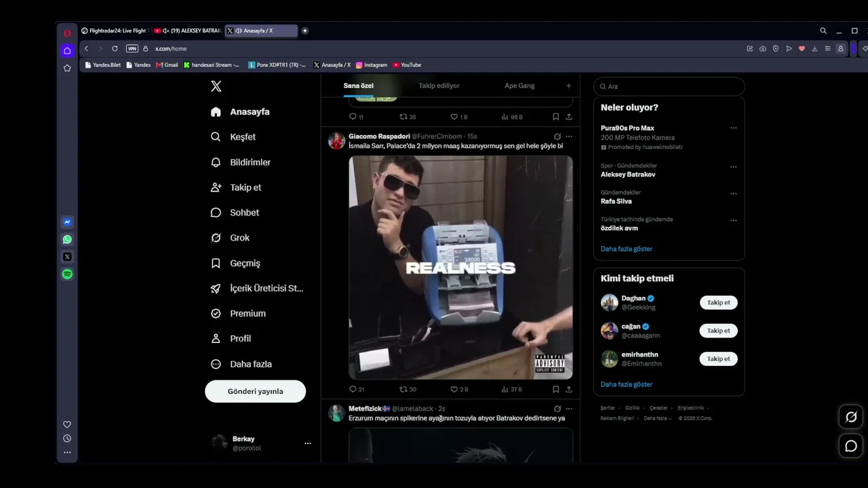This screenshot has width=868, height=488.
Task: Open the REALNESS video thumbnail
Action: [x=461, y=268]
